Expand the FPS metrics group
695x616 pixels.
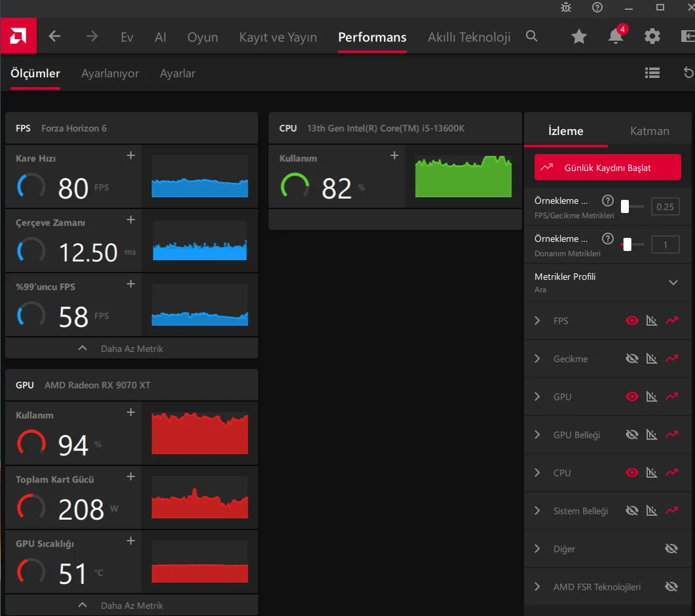[x=537, y=320]
